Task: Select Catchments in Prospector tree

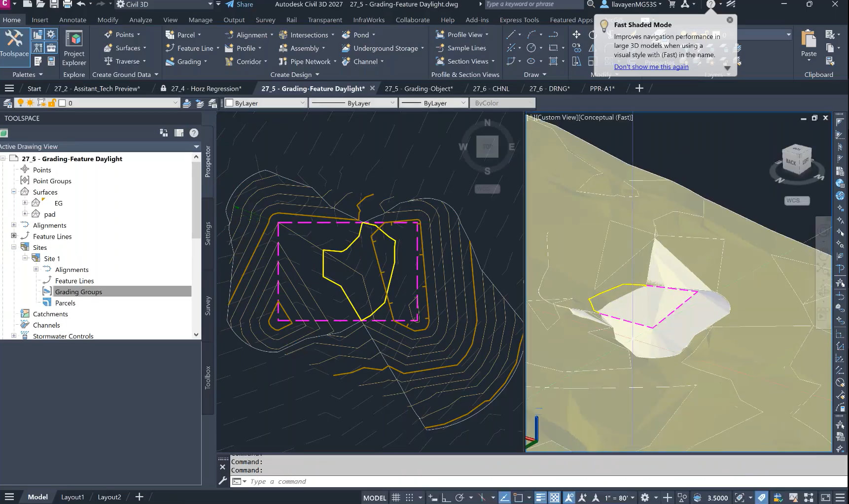Action: 50,314
